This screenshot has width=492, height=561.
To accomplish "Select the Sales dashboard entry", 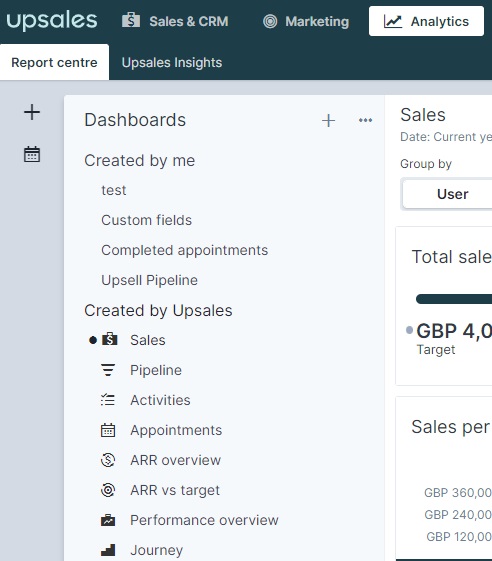I will pos(148,340).
